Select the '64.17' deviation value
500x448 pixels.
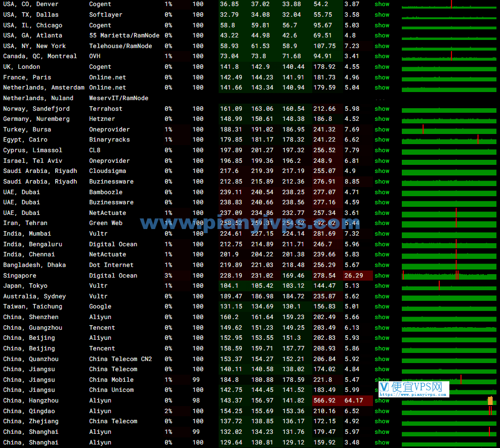pyautogui.click(x=354, y=400)
